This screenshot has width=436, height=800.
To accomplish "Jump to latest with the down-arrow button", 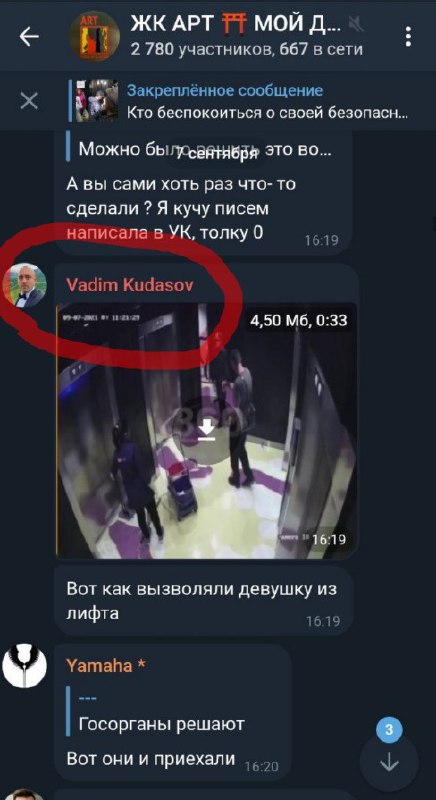I will (x=389, y=762).
